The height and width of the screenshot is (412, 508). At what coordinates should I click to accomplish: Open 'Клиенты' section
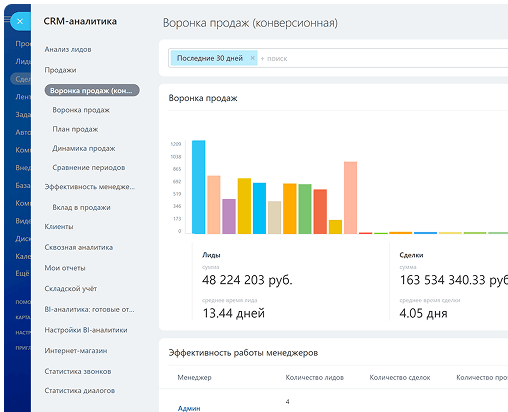(x=59, y=227)
